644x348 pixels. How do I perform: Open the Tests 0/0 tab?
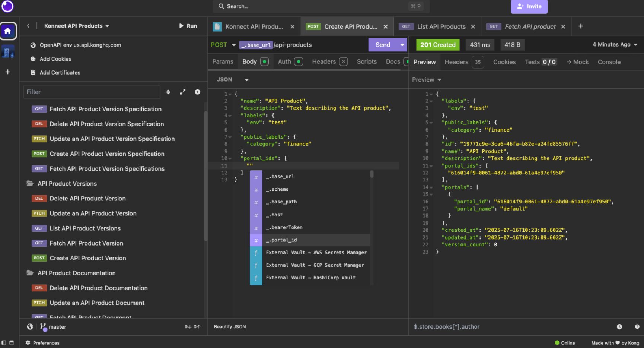click(541, 62)
